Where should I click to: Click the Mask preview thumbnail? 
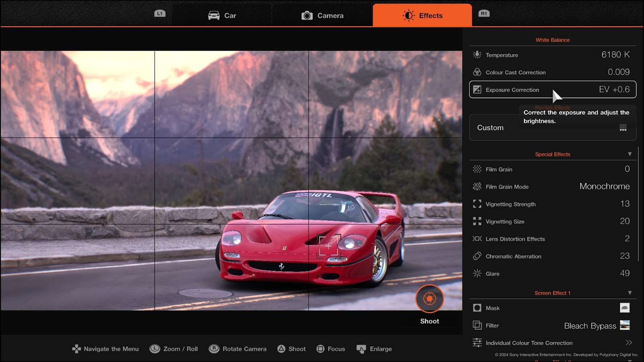[625, 308]
